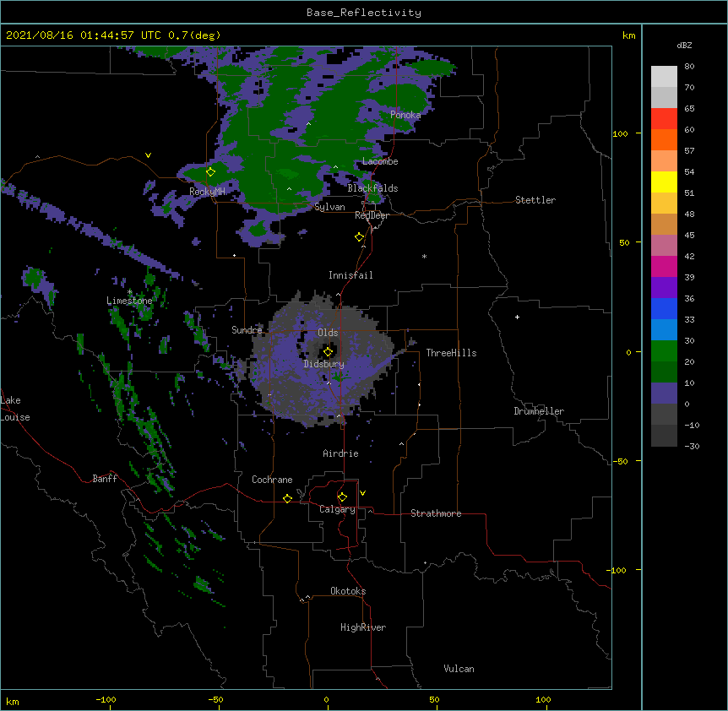This screenshot has width=728, height=711.
Task: Click the Okotoks city label
Action: click(x=348, y=591)
